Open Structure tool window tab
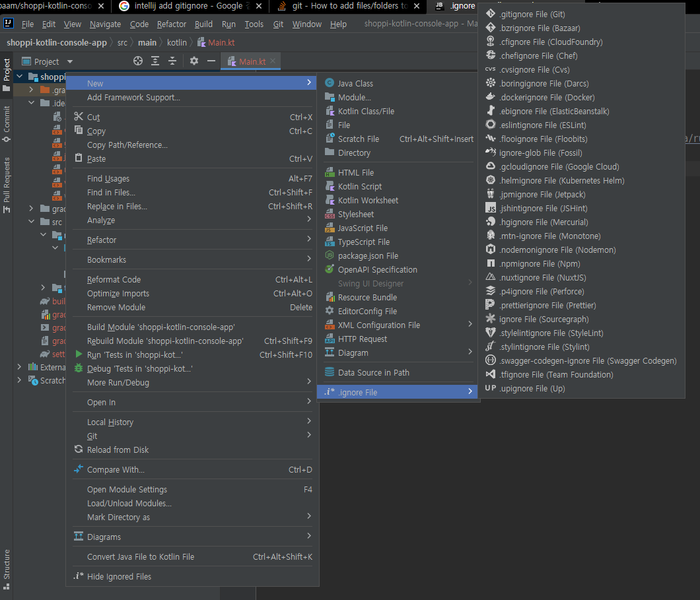700x600 pixels. pos(6,569)
